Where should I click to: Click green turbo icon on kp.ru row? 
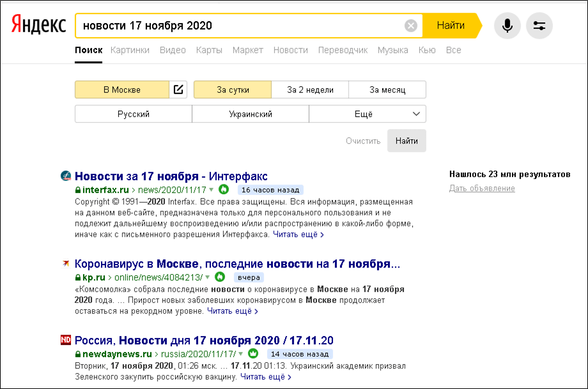click(x=220, y=277)
